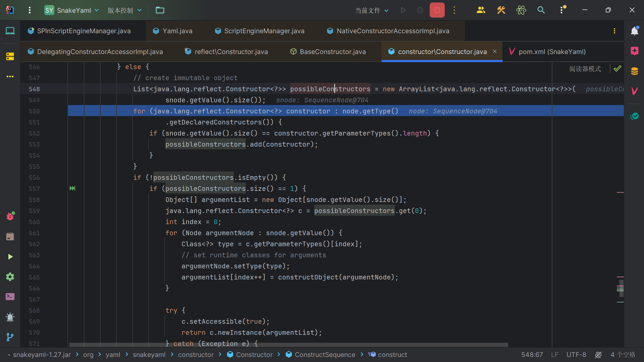The height and width of the screenshot is (362, 644).
Task: Open the yellow layout tool window icon
Action: (10, 56)
